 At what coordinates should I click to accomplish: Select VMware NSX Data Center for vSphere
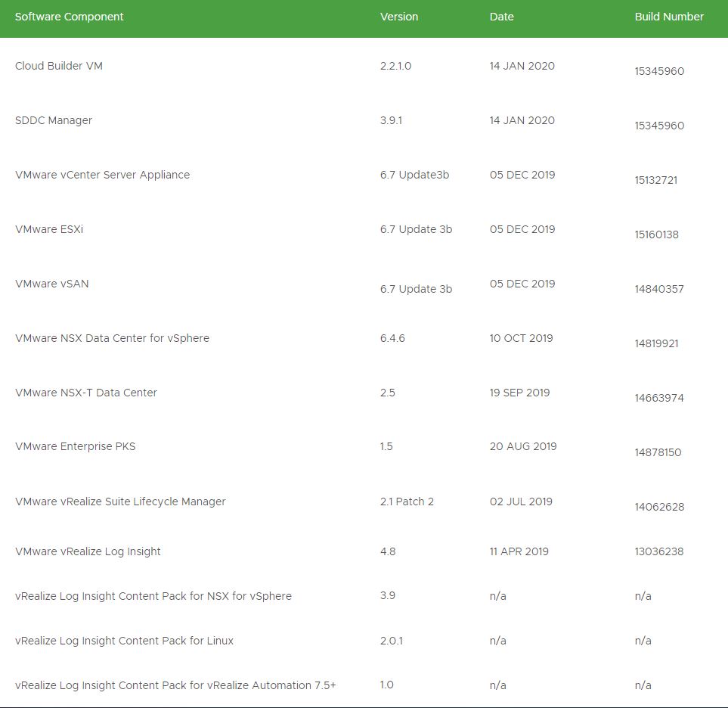click(112, 338)
